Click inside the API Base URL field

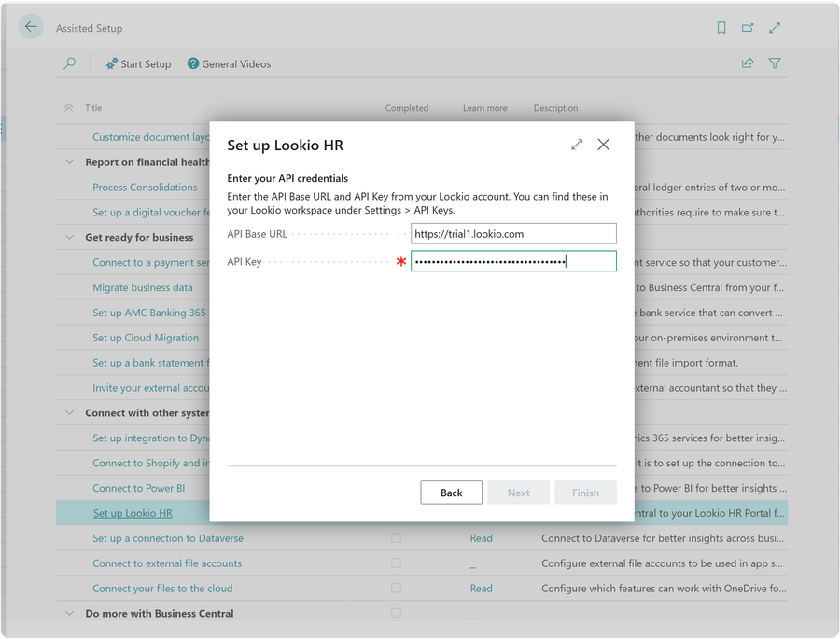point(513,233)
